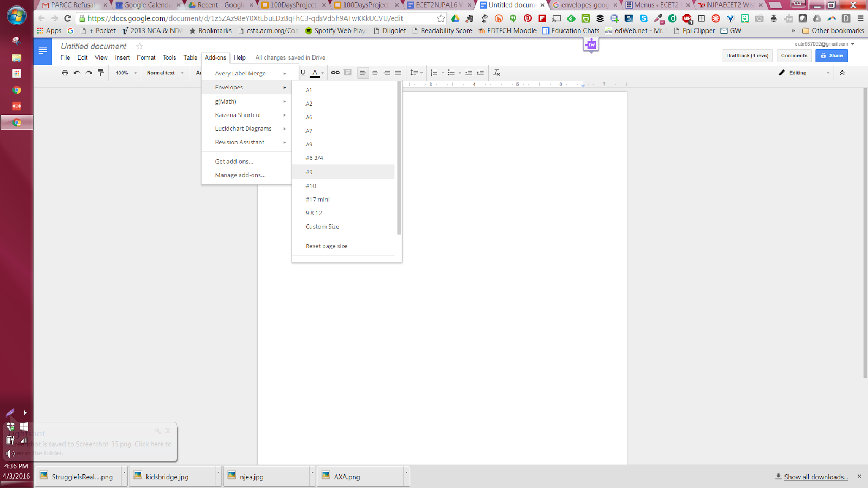868x488 pixels.
Task: Select the 9 X 12 envelope size
Action: click(x=344, y=213)
